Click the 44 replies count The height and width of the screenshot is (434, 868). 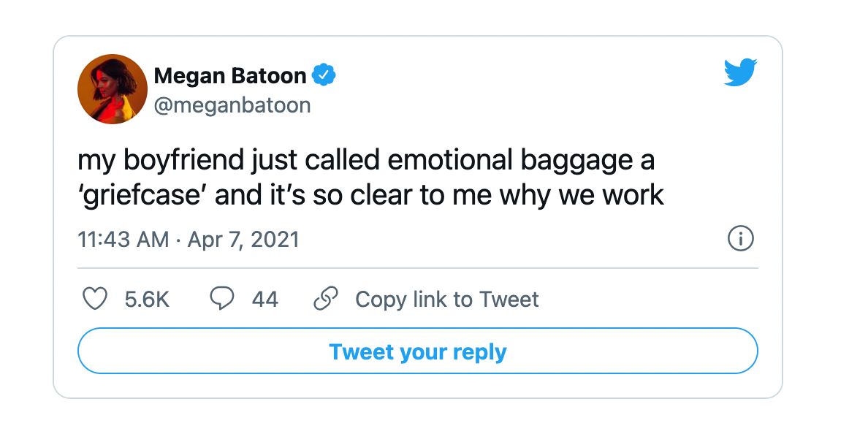tap(264, 300)
